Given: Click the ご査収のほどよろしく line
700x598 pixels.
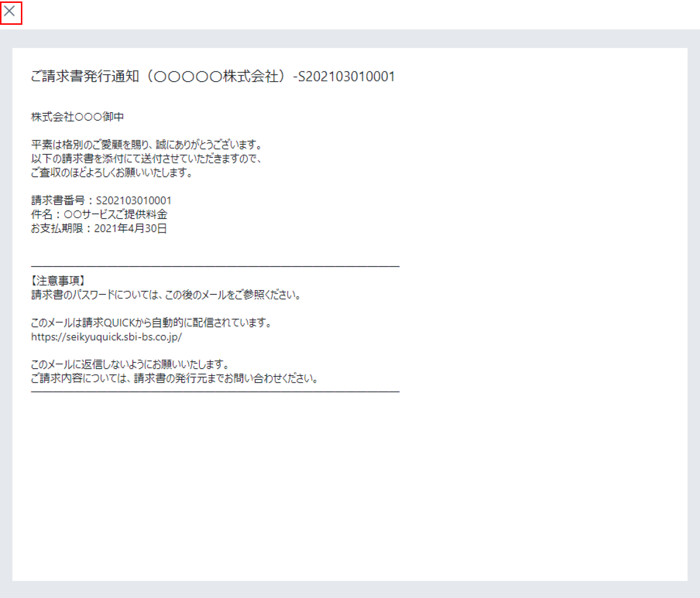Looking at the screenshot, I should (x=112, y=173).
